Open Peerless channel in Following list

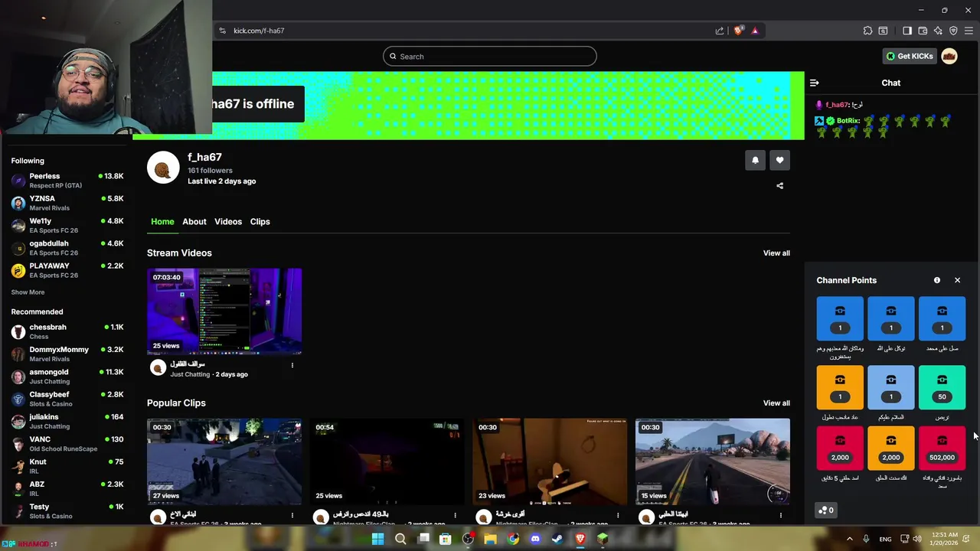67,181
